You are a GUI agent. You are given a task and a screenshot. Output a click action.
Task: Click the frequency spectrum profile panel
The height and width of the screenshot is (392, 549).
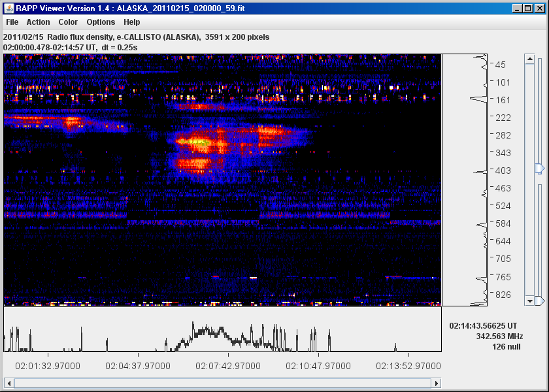[465, 180]
